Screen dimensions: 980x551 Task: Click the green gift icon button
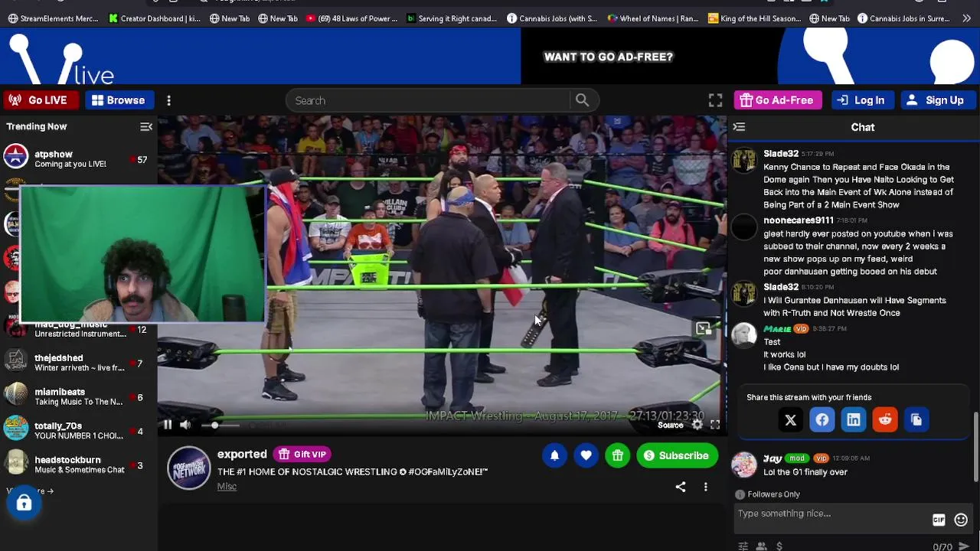point(617,455)
